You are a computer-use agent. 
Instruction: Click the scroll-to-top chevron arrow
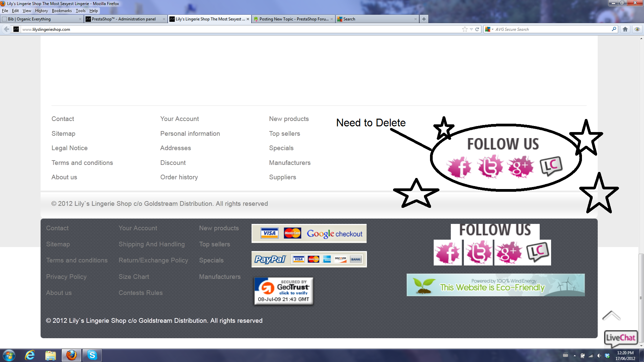(x=611, y=316)
